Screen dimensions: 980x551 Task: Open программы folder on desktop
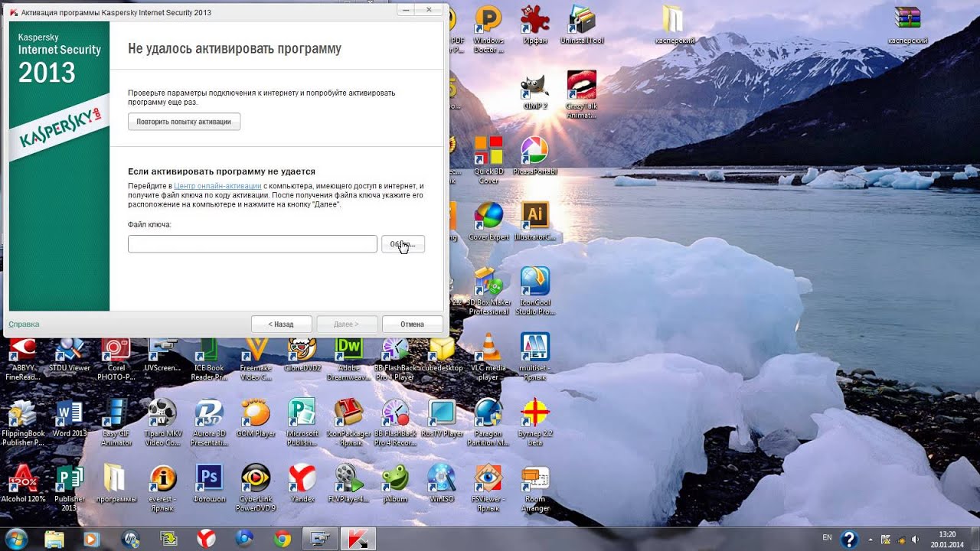pyautogui.click(x=116, y=484)
